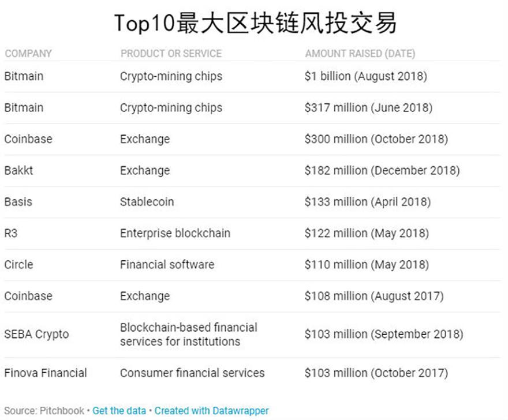
Task: Click the Source: Pitchbook footer text
Action: [x=44, y=411]
